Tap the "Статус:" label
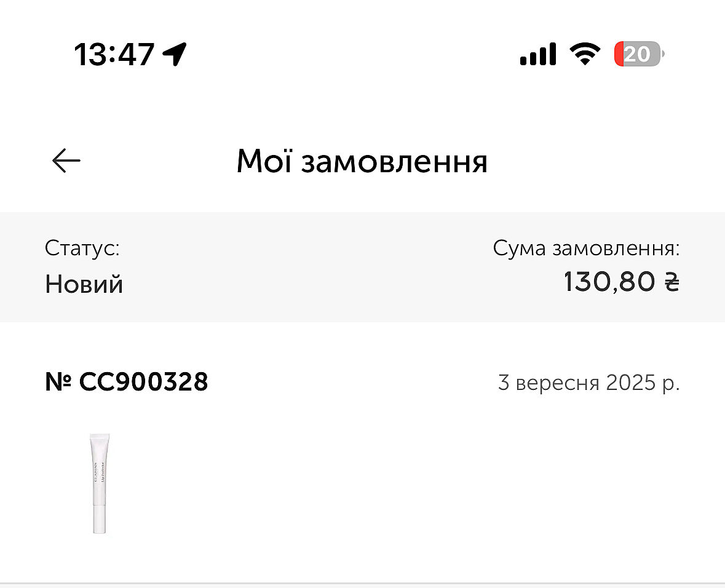Viewport: 725px width, 588px height. point(82,248)
